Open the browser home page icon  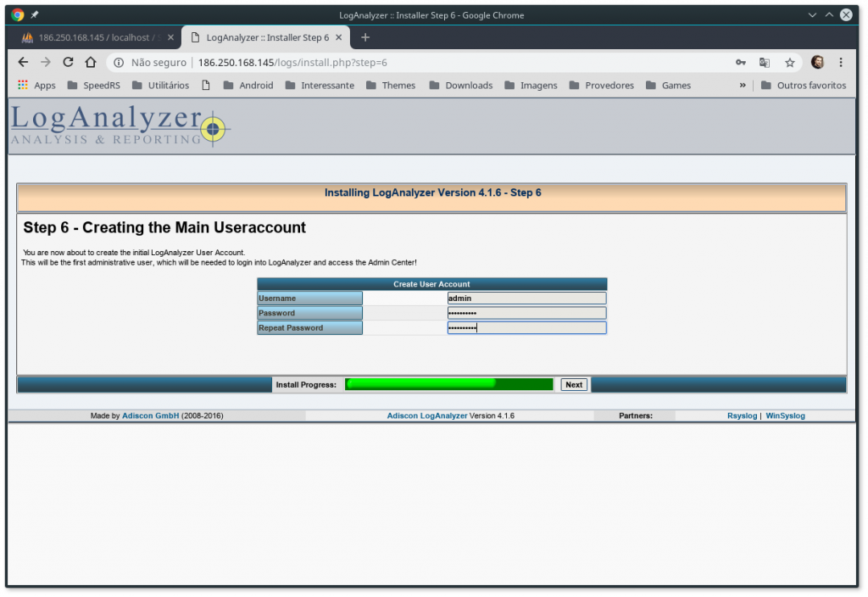[91, 62]
